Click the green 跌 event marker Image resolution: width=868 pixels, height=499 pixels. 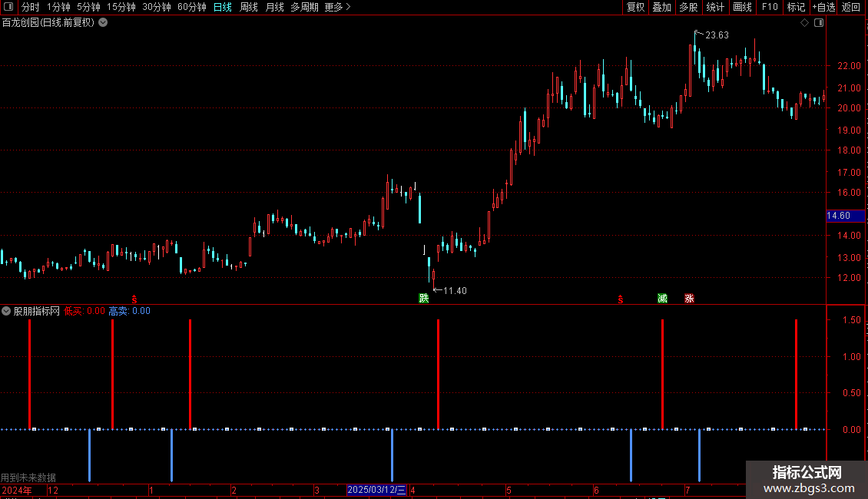pos(423,298)
